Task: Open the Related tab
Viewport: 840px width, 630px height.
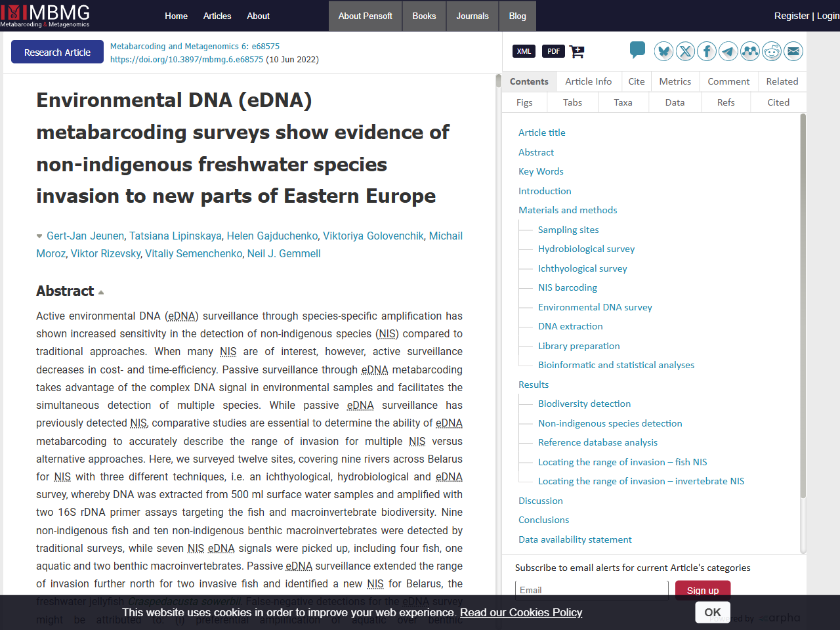Action: [x=782, y=81]
